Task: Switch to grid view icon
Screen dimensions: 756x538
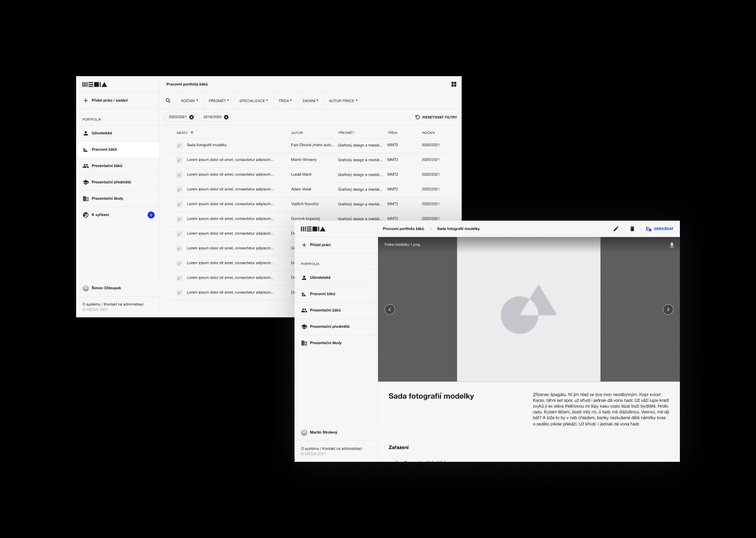Action: [x=454, y=84]
